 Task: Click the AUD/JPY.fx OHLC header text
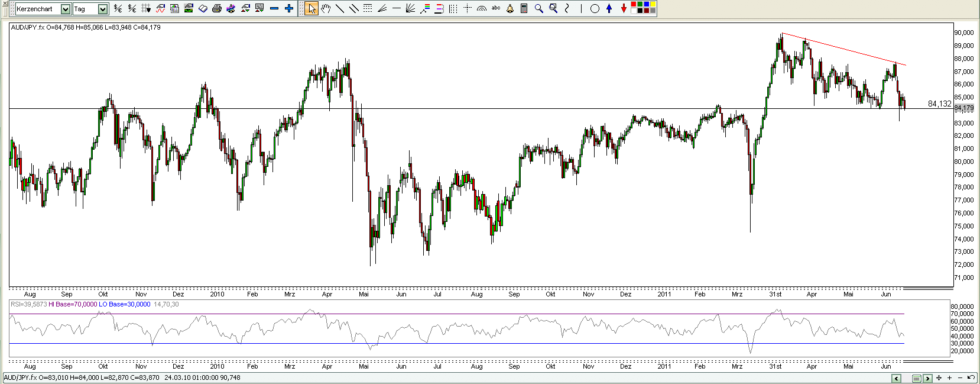coord(86,27)
